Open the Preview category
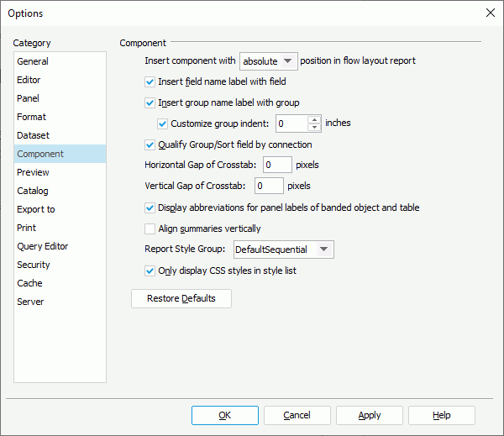This screenshot has width=504, height=436. tap(60, 172)
